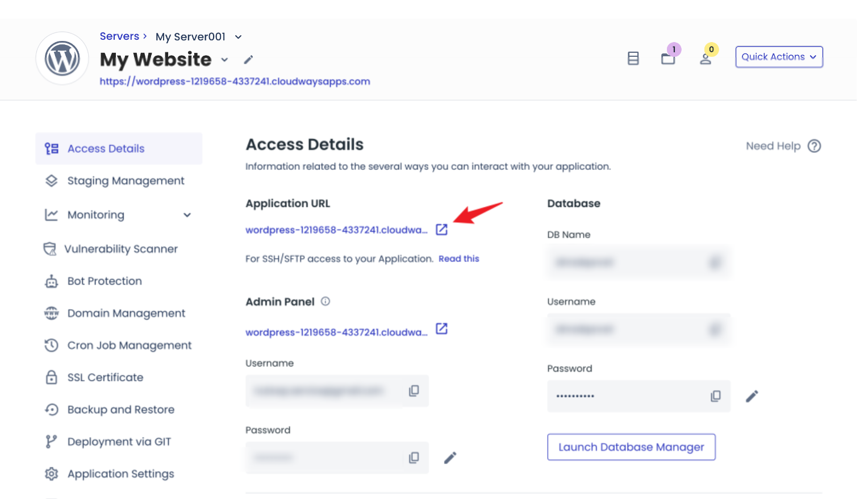This screenshot has width=868, height=499.
Task: Open Application URL in new tab icon
Action: pyautogui.click(x=441, y=230)
